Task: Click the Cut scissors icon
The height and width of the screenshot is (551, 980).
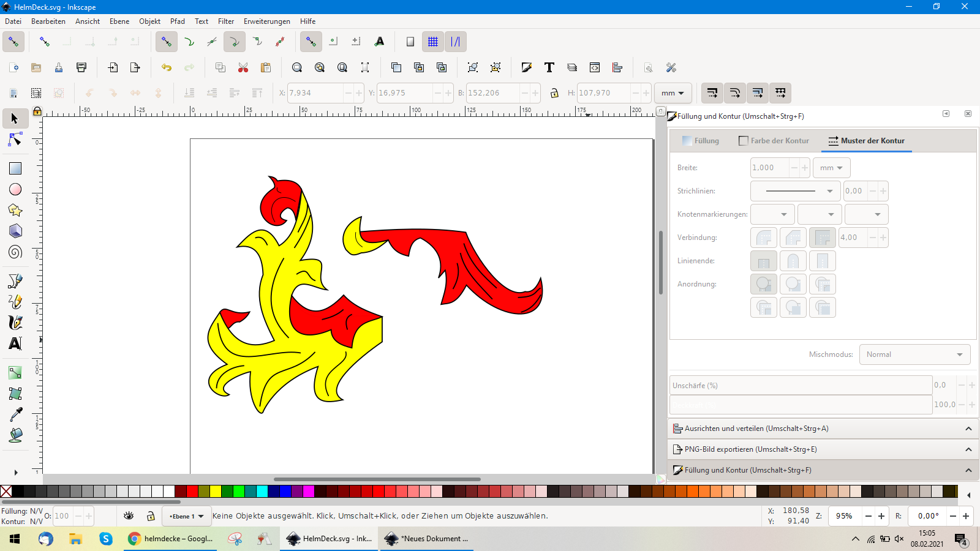Action: (x=243, y=67)
